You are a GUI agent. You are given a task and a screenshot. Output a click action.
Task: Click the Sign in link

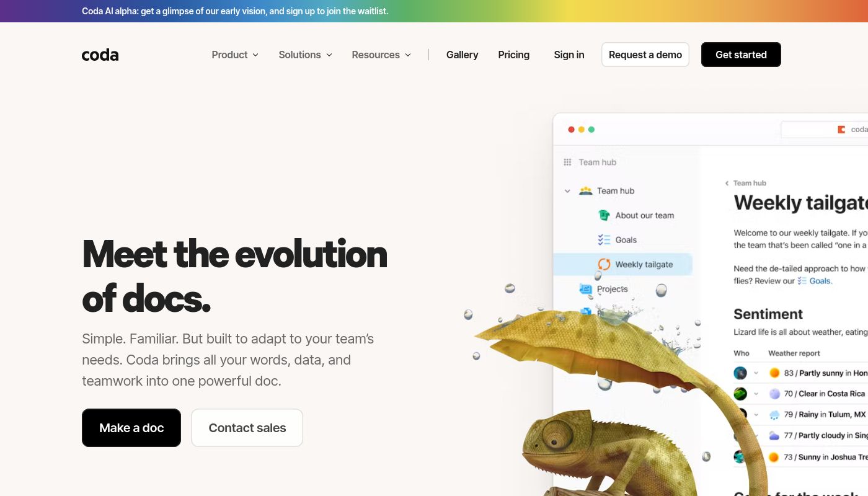569,55
